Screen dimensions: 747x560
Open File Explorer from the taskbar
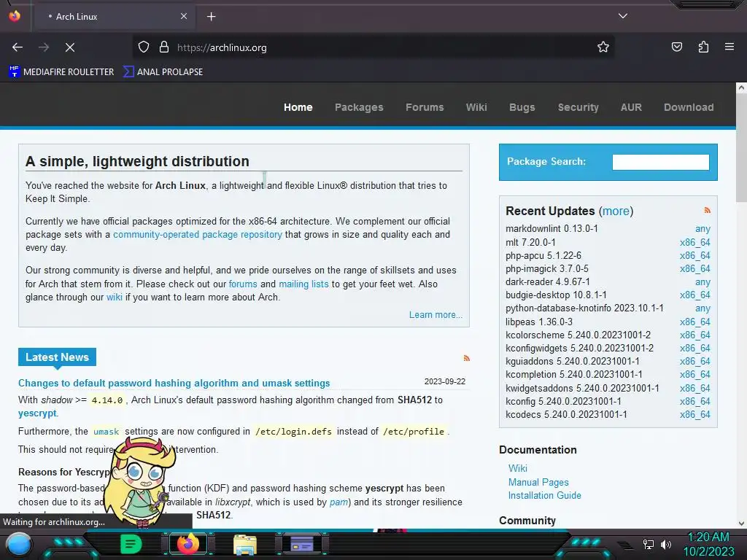click(x=245, y=544)
